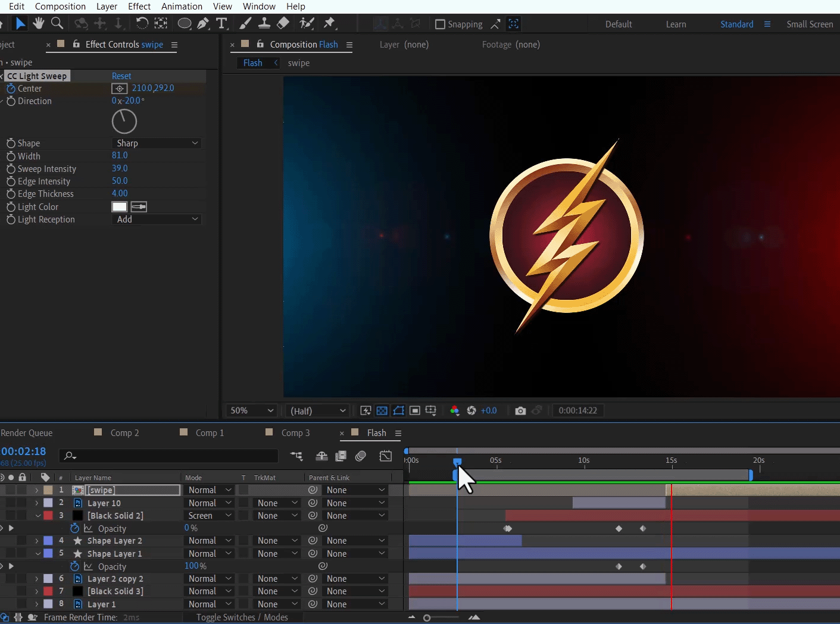The width and height of the screenshot is (840, 624).
Task: Stopwatch the Opacity property of Black Solid 2
Action: click(74, 528)
